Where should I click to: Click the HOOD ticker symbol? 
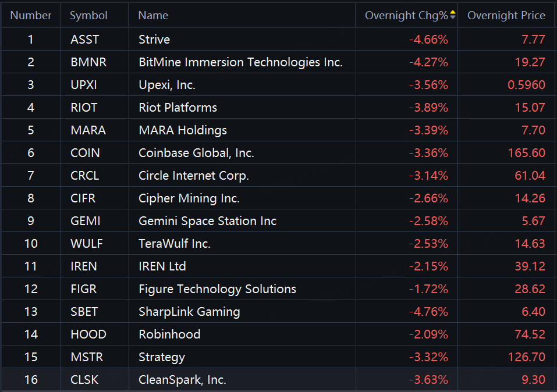click(88, 334)
